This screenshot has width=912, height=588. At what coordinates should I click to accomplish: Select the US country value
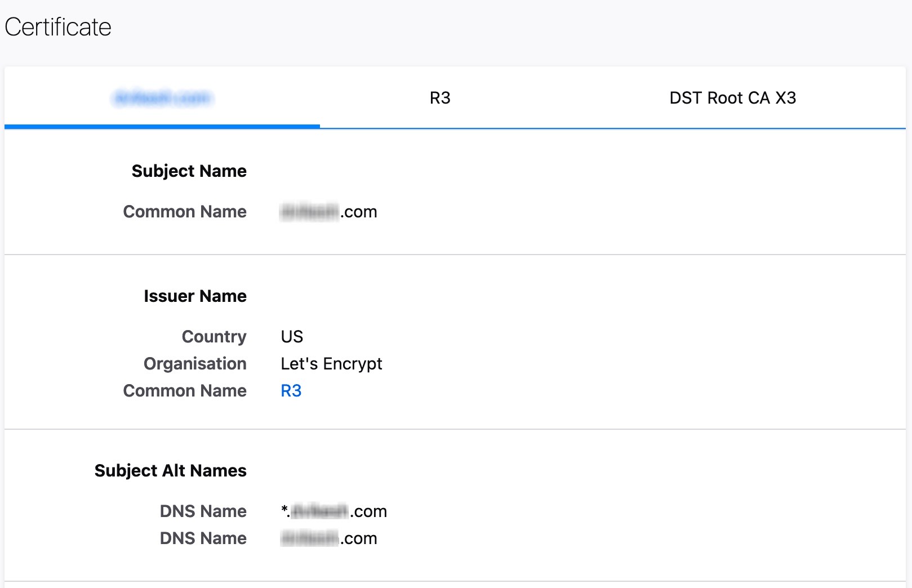click(292, 337)
